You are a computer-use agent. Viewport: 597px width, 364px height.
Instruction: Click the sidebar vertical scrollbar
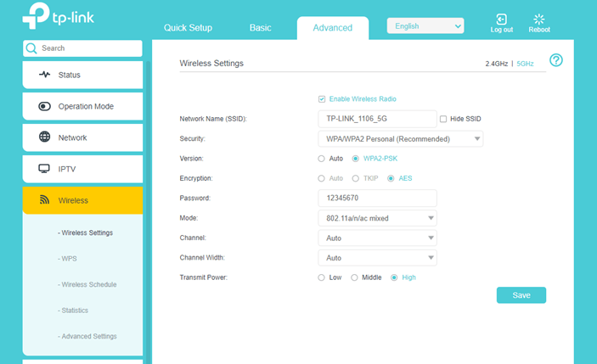[148, 212]
